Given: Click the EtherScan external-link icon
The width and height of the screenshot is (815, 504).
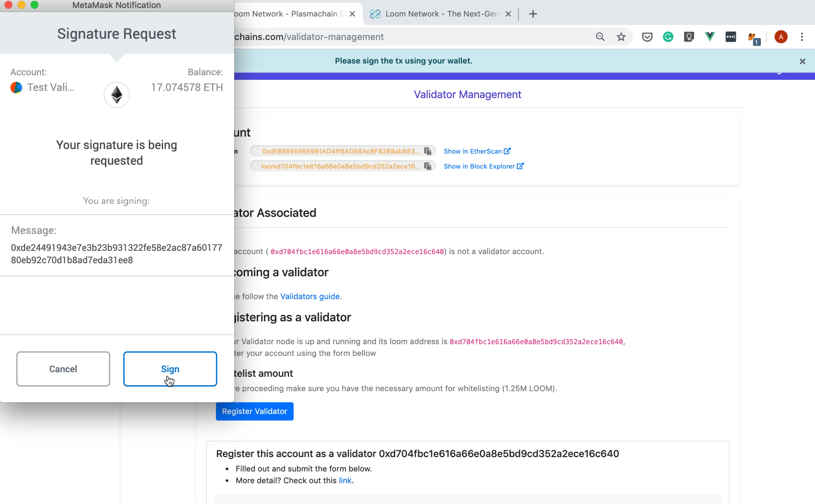Looking at the screenshot, I should pos(507,151).
